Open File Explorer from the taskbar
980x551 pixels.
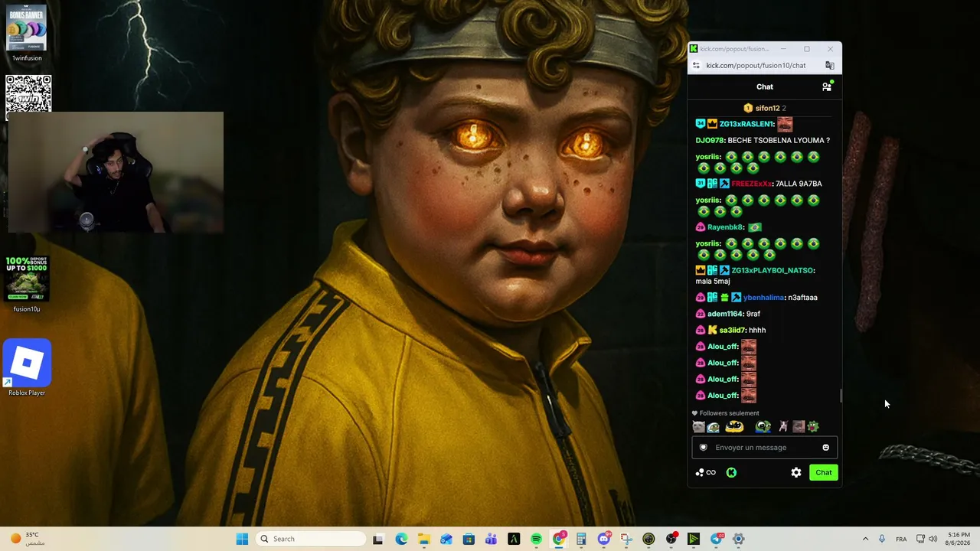click(x=423, y=539)
